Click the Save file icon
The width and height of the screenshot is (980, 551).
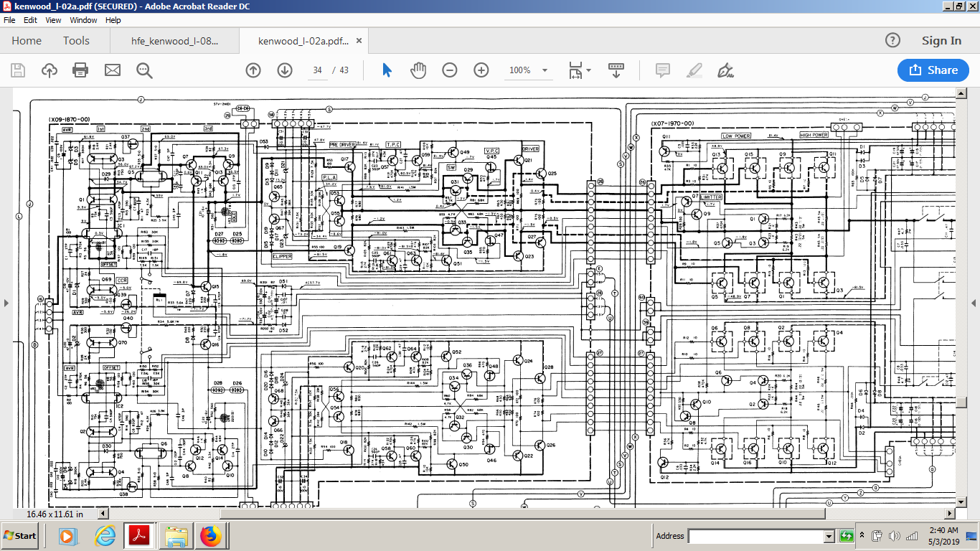pyautogui.click(x=18, y=70)
